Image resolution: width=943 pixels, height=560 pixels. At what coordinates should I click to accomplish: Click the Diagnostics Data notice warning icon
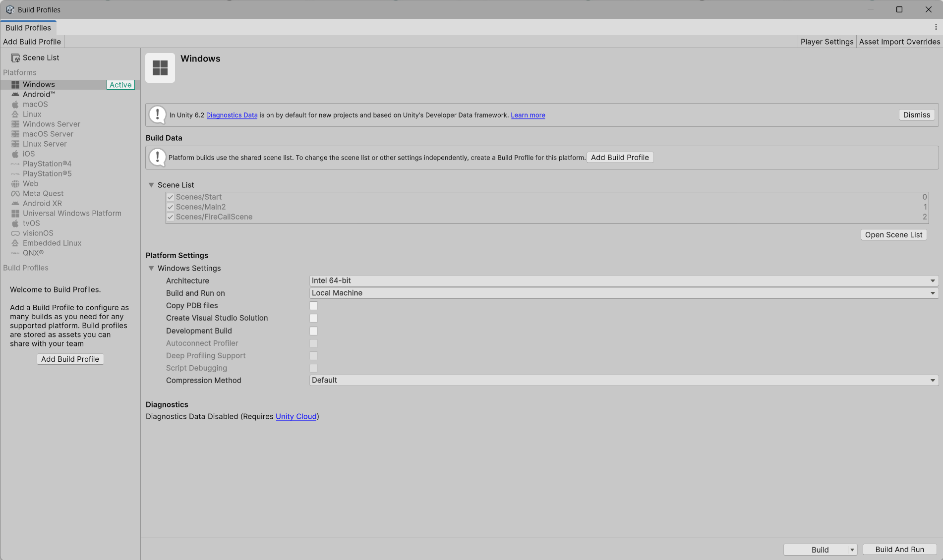[x=158, y=115]
